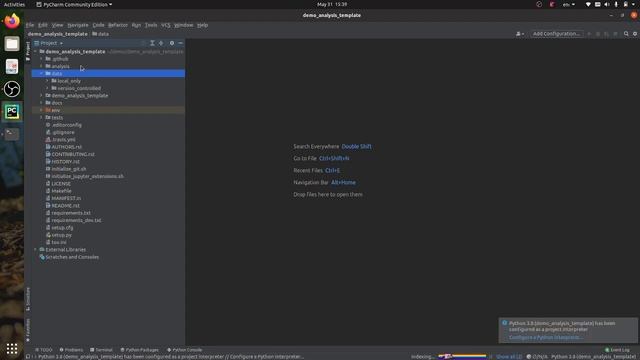
Task: Open the Window menu
Action: click(x=184, y=25)
